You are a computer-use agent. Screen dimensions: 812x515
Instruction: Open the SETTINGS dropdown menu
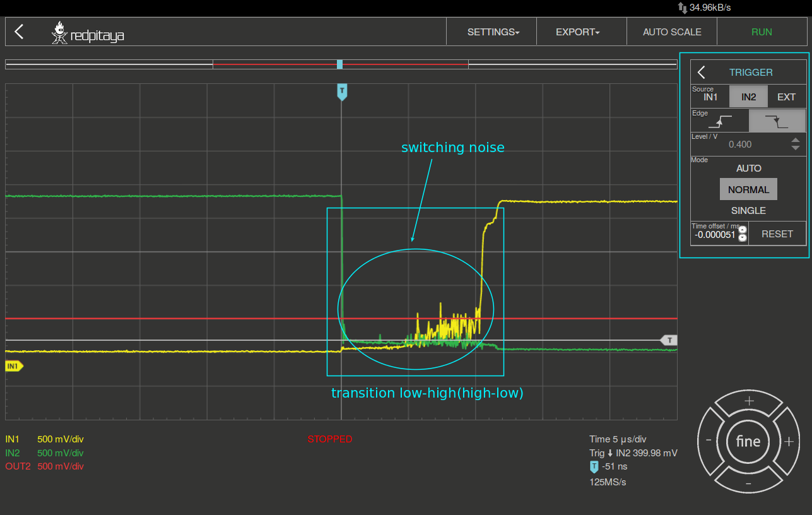pyautogui.click(x=493, y=32)
